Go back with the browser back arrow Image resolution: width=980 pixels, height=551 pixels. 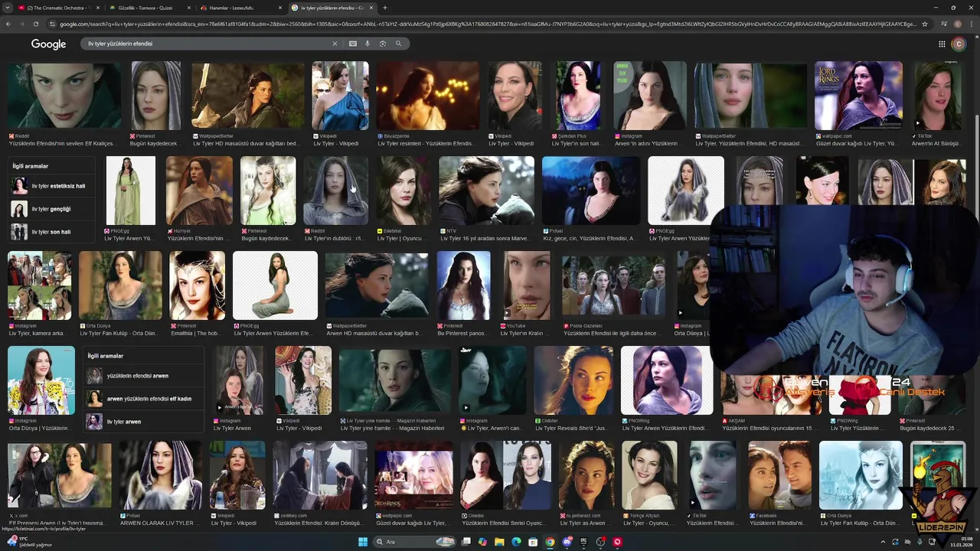(8, 24)
